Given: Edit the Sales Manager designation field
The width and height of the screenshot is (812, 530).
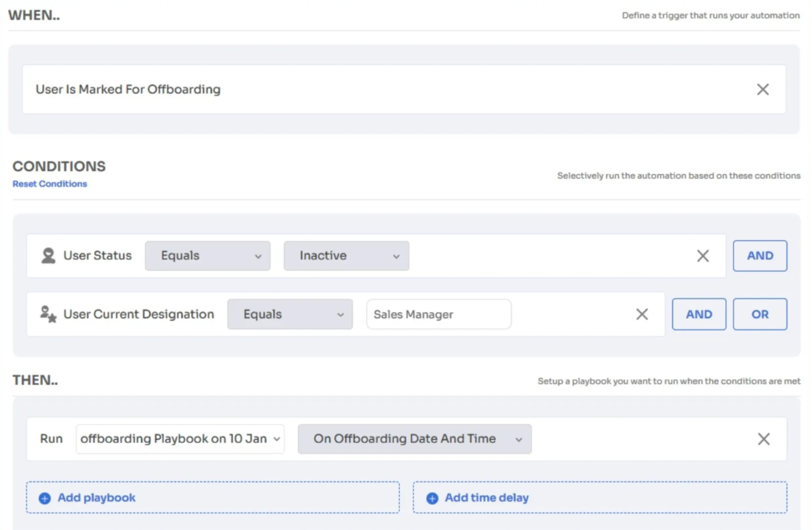Looking at the screenshot, I should (439, 314).
